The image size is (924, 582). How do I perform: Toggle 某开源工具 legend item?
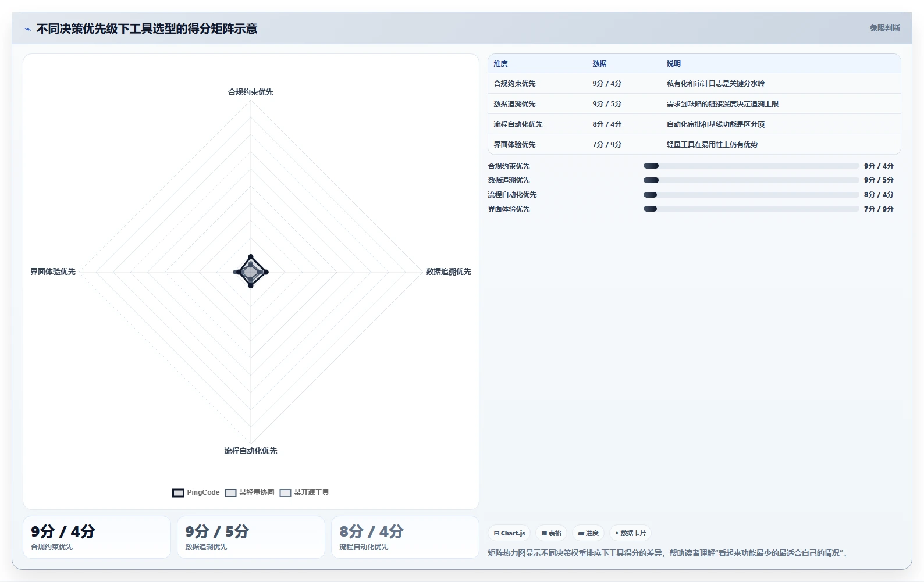point(304,492)
